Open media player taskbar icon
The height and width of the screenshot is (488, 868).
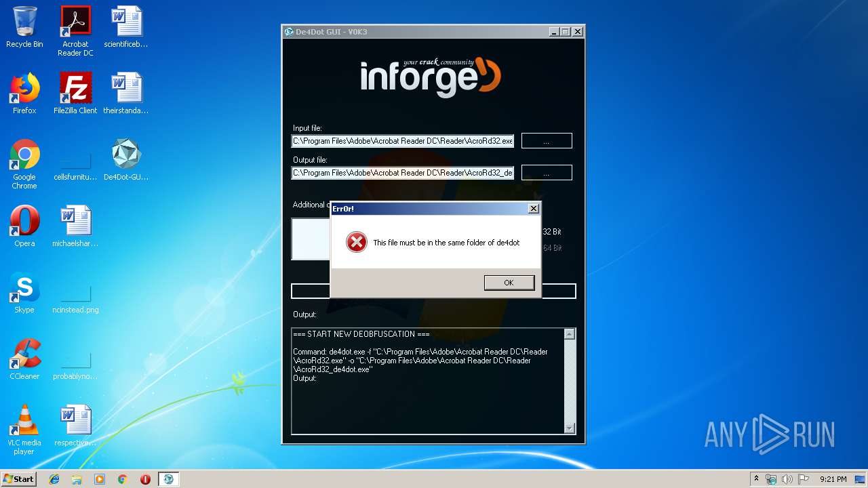pos(100,479)
